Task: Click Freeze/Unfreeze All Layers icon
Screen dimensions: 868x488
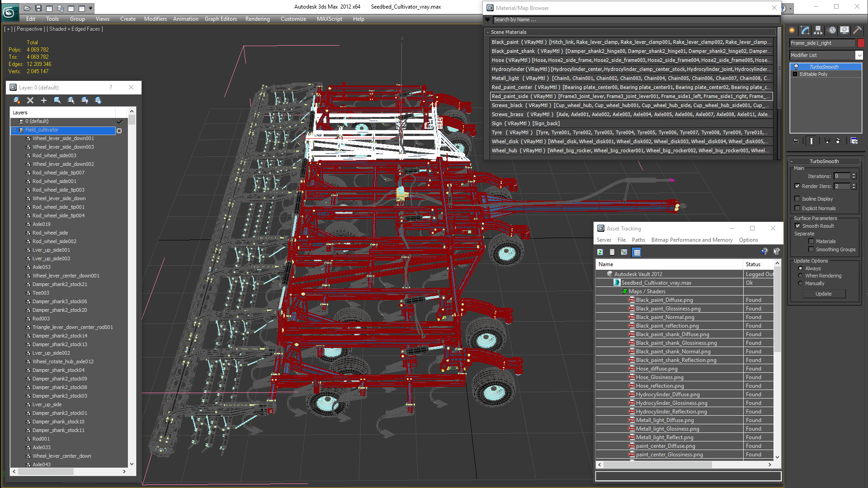Action: tap(98, 100)
